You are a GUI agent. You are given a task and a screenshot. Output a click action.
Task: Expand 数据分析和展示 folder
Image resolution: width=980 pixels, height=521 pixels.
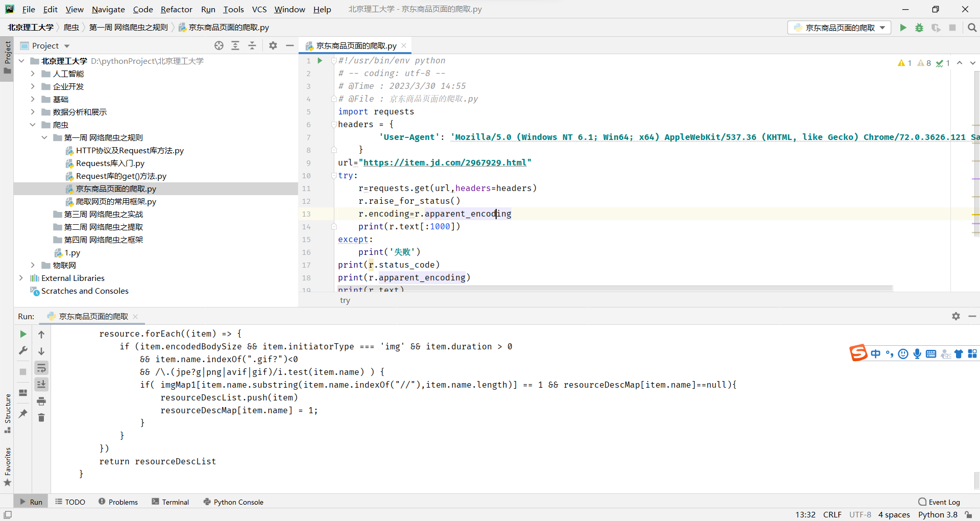33,112
